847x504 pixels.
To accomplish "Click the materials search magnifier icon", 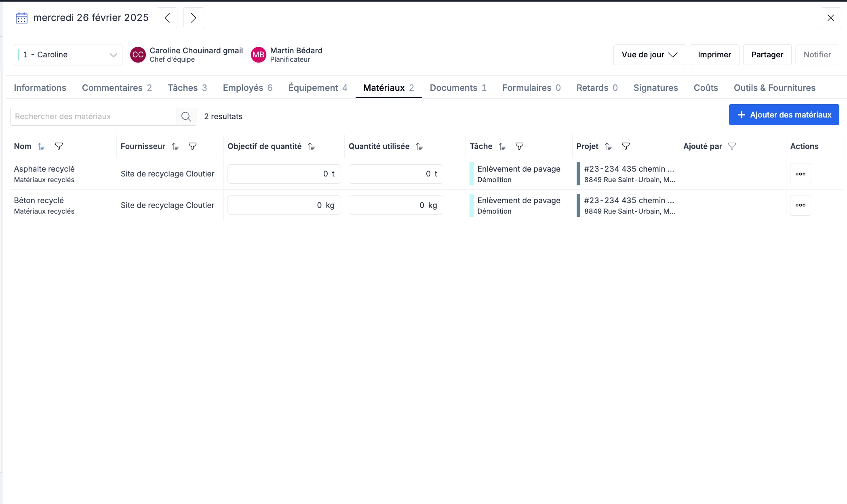I will [186, 117].
